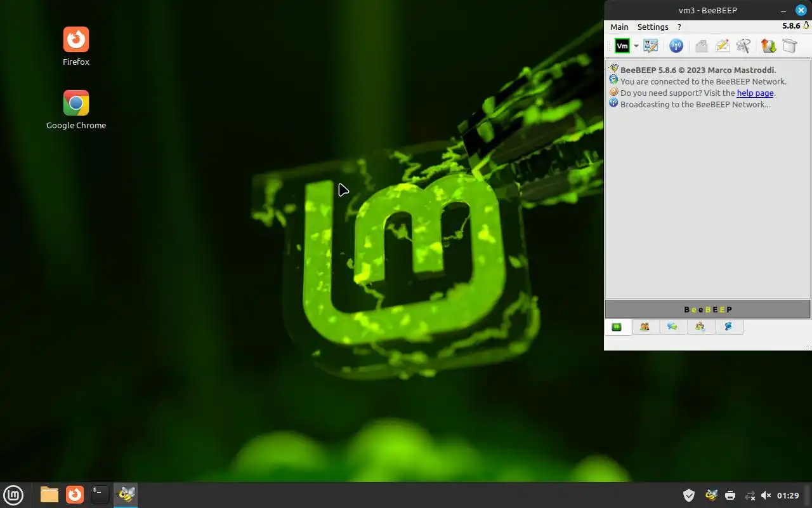Click the BeeBEEP bee tray icon

point(711,495)
